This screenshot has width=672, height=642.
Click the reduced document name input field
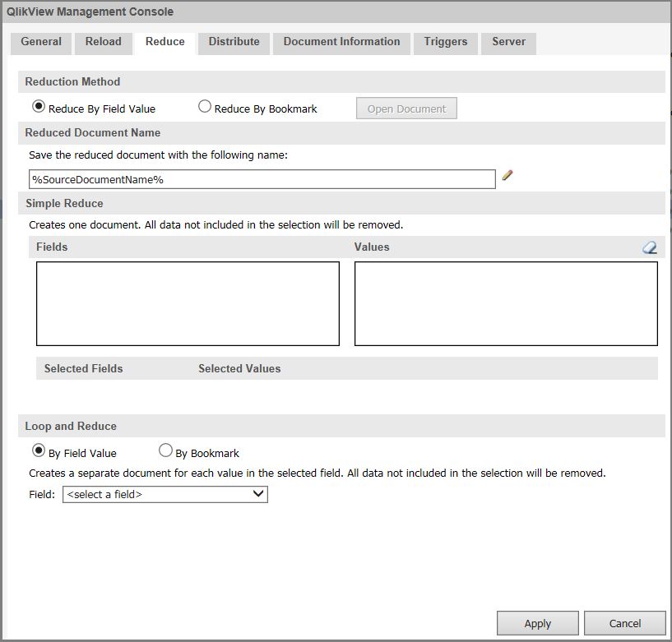[262, 179]
